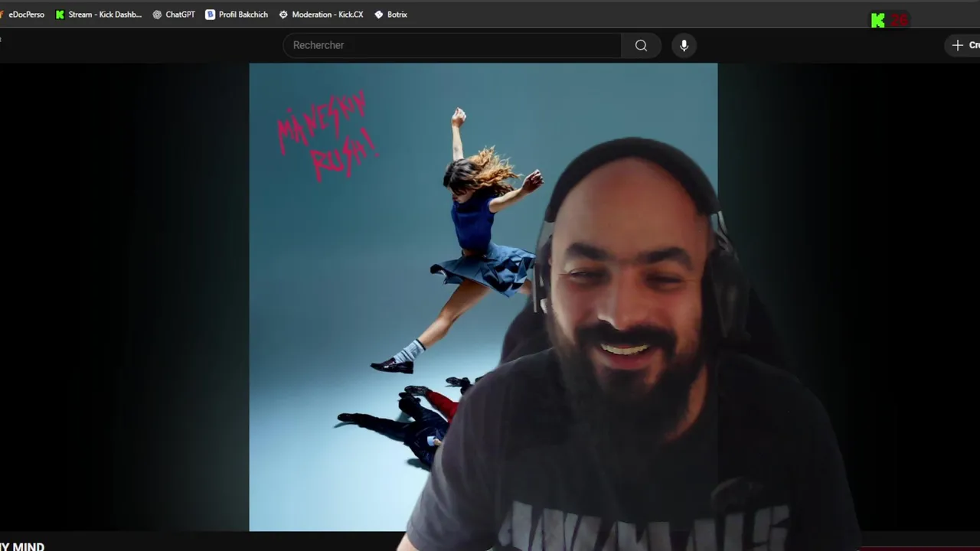Click the magnifying glass search button
Viewport: 980px width, 551px height.
[641, 45]
